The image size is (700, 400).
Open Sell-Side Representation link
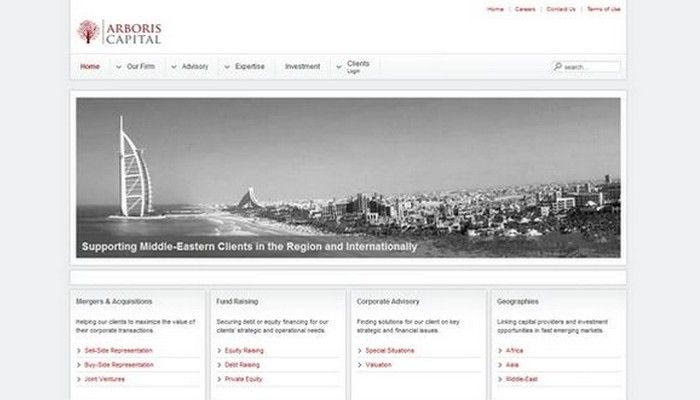118,351
